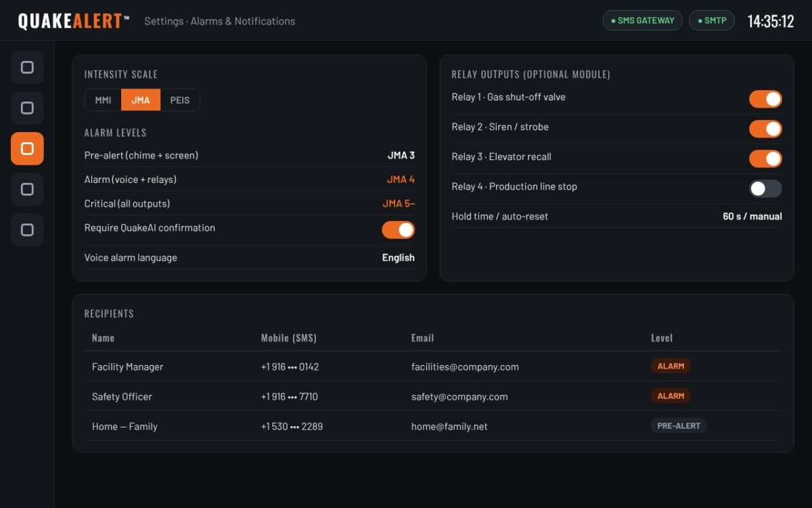Viewport: 812px width, 508px height.
Task: Select the Facility Manager recipient name
Action: [128, 366]
